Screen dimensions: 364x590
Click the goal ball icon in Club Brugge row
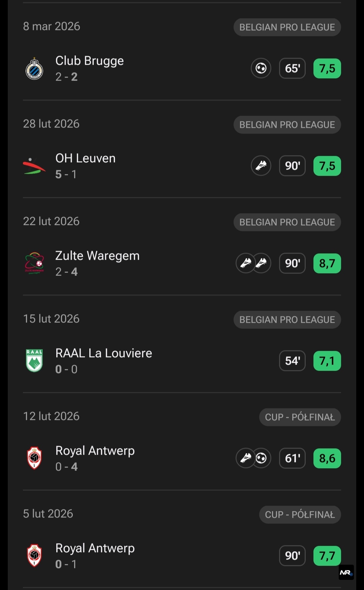(x=261, y=68)
